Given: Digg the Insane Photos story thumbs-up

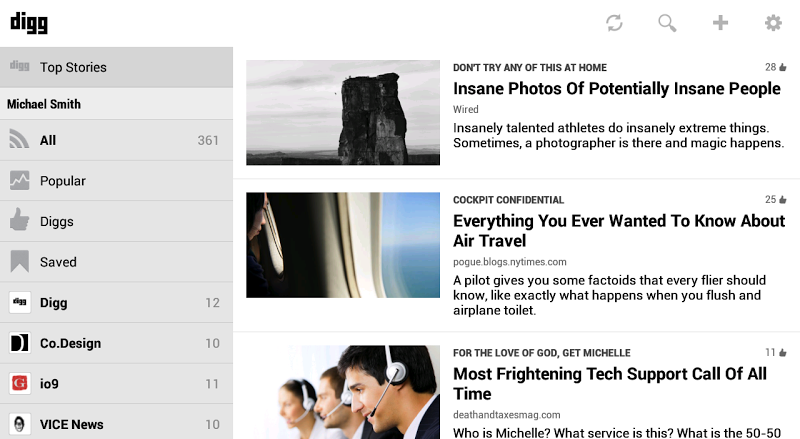Looking at the screenshot, I should [x=782, y=68].
